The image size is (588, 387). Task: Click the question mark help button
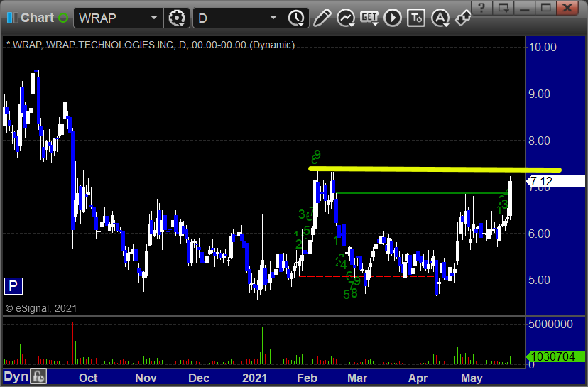[481, 8]
